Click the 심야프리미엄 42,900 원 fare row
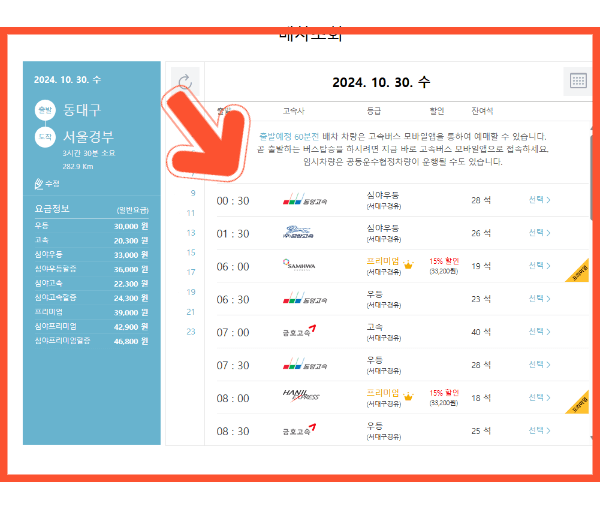 point(91,326)
